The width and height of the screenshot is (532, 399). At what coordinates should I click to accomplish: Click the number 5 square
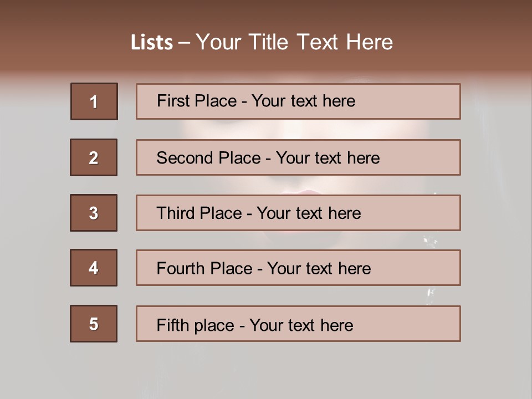[94, 324]
